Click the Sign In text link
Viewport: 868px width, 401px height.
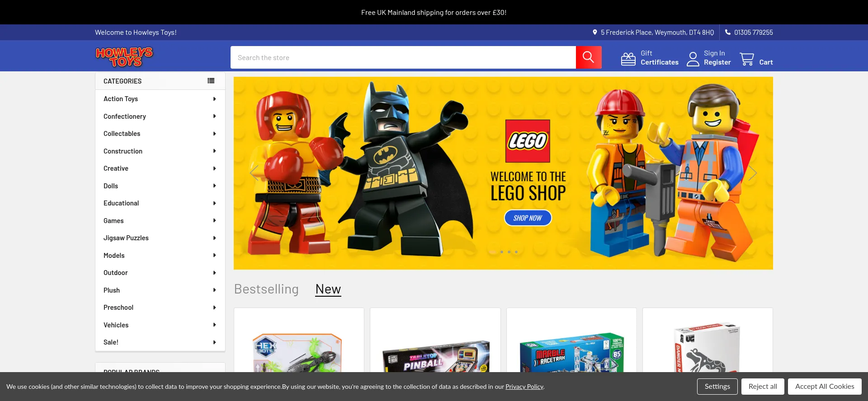pyautogui.click(x=714, y=53)
